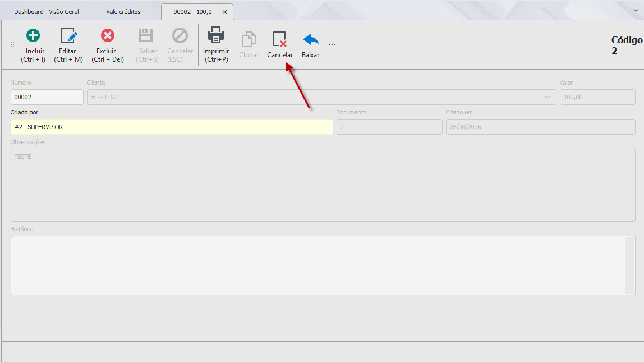Screen dimensions: 644x362
Task: Close the '- 00002 - 100,0' tab
Action: [x=224, y=12]
